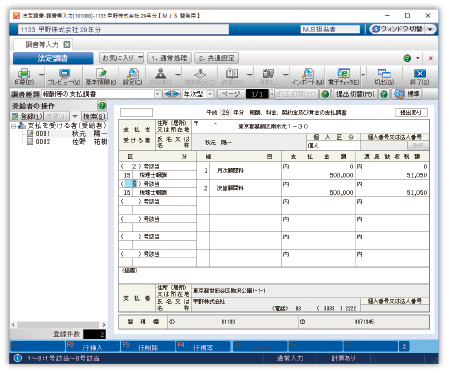Open the print options dropdown arrow
450x373 pixels.
(41, 75)
